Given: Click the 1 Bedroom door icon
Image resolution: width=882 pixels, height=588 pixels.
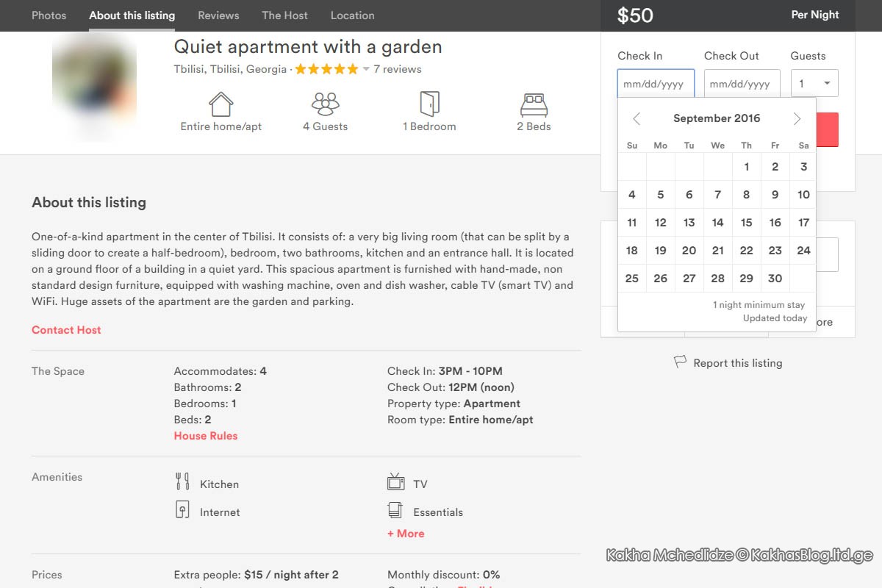Looking at the screenshot, I should click(429, 104).
